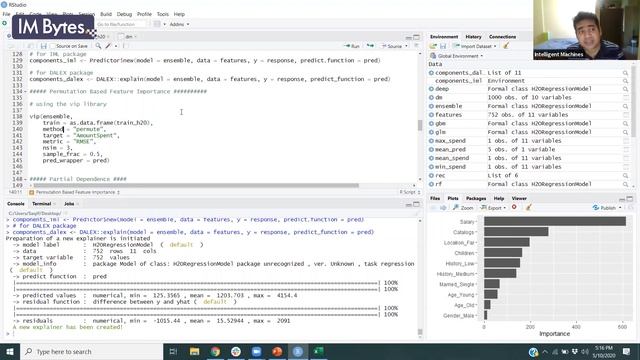This screenshot has width=640, height=360.
Task: Focus the Type here to search box
Action: (91, 351)
